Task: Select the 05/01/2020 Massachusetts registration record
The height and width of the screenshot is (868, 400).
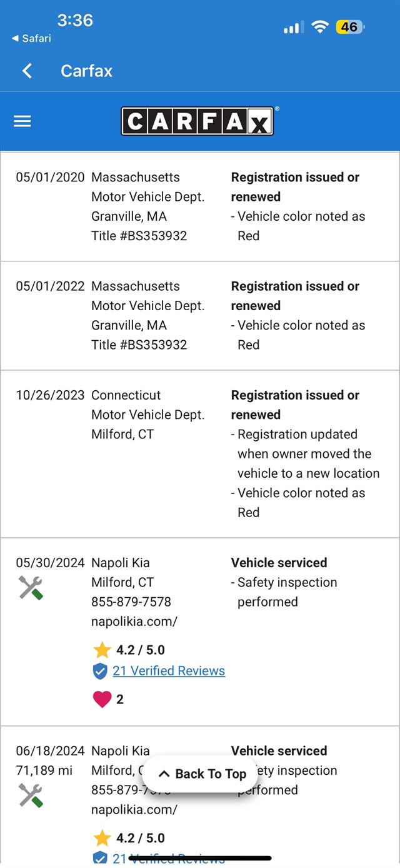Action: click(x=199, y=206)
